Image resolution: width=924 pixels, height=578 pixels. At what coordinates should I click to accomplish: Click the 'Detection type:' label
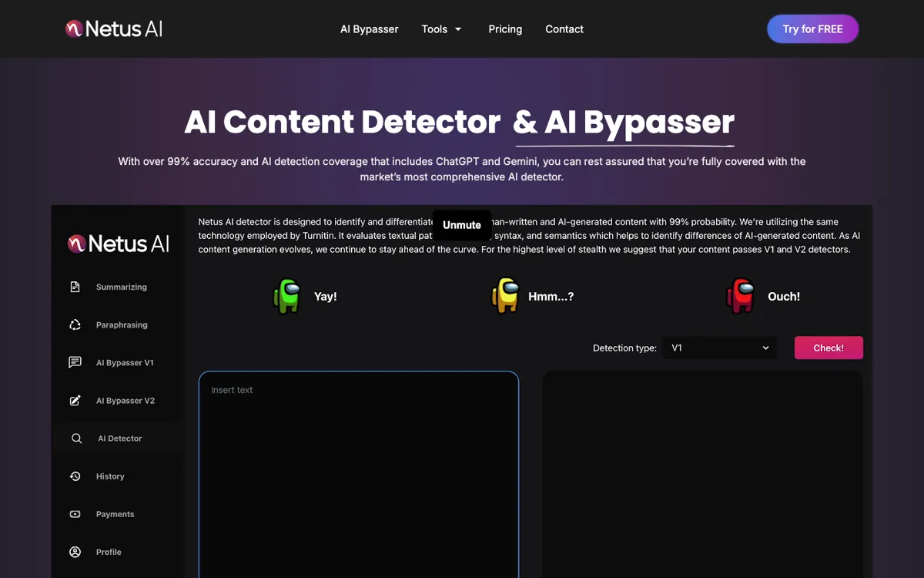[x=624, y=348]
